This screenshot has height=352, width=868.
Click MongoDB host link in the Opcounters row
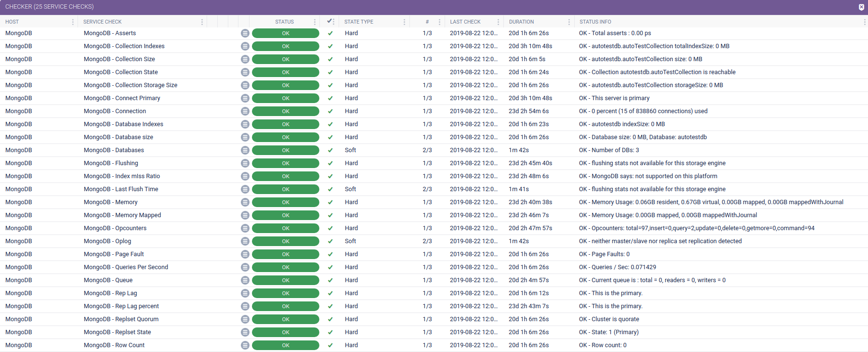click(x=19, y=228)
